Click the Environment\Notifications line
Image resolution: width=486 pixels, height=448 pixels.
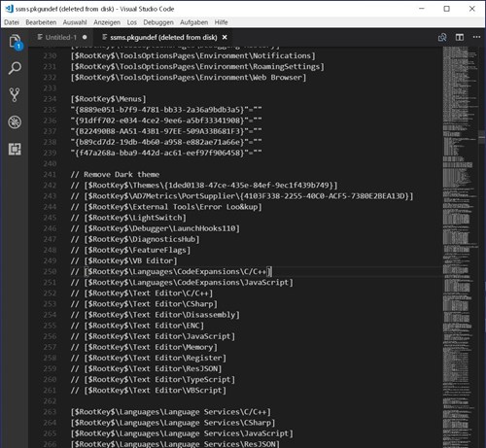[193, 55]
